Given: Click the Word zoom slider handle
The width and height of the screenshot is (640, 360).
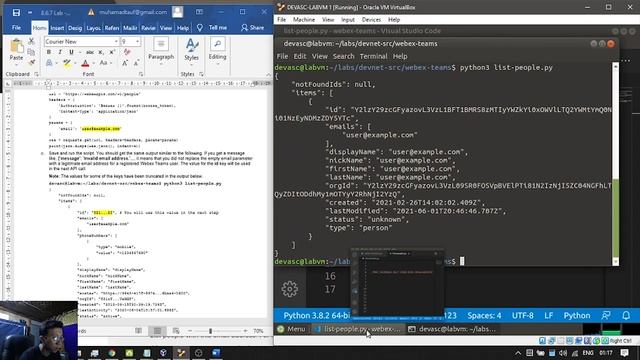Looking at the screenshot, I should [x=210, y=331].
